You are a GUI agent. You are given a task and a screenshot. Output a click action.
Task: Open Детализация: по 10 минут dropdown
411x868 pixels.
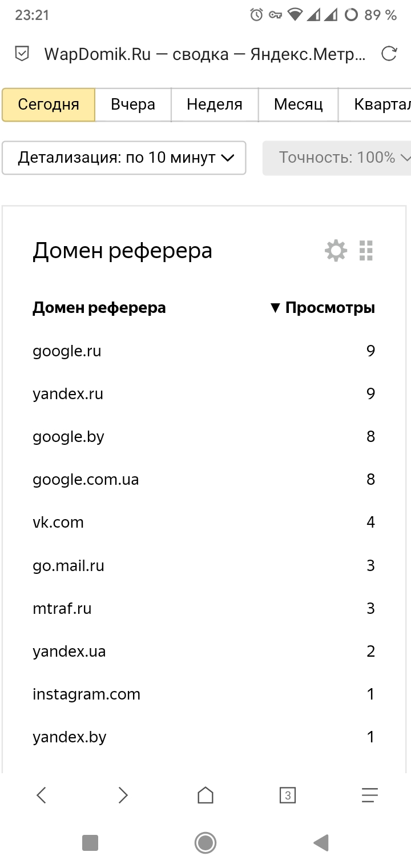pos(124,158)
